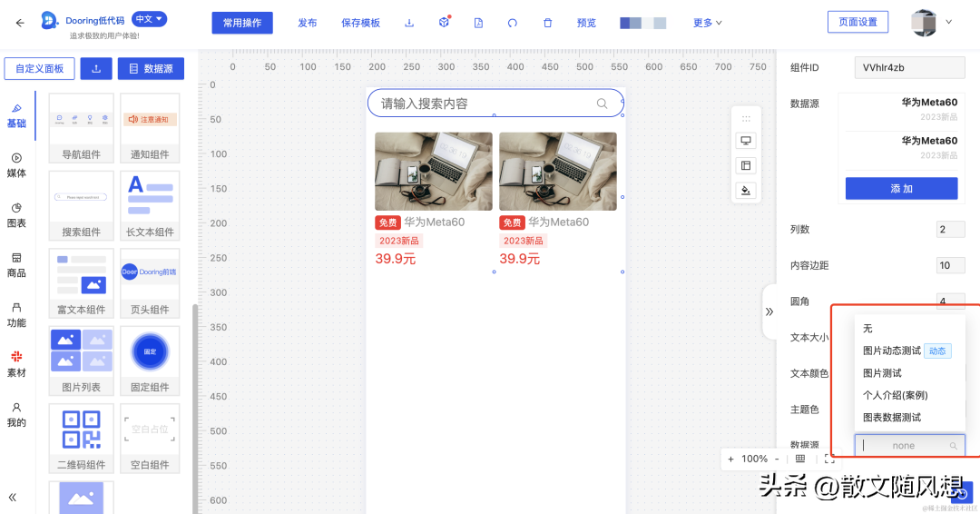
Task: Go back with the left arrow icon
Action: pyautogui.click(x=20, y=23)
